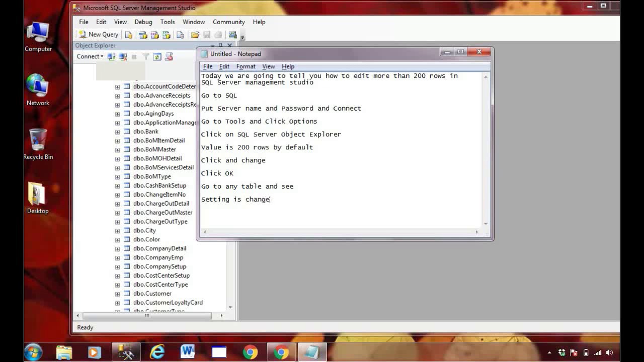This screenshot has height=362, width=644.
Task: Open the Help menu in SSMS
Action: tap(259, 22)
